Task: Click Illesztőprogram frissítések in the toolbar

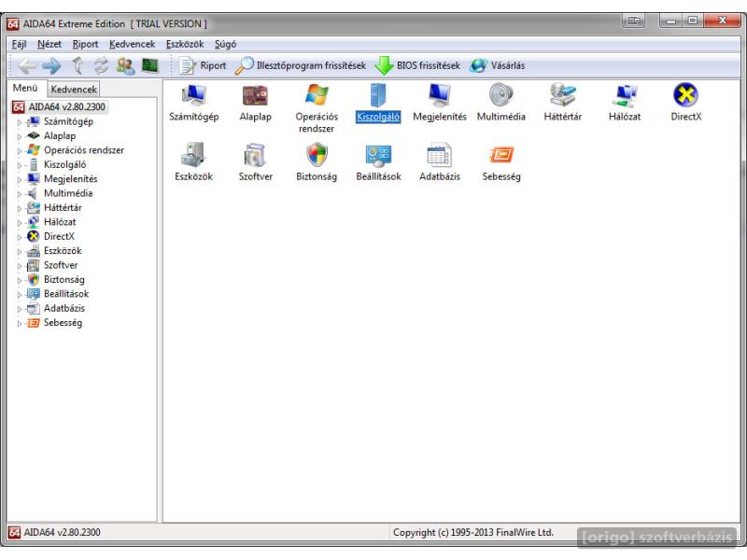Action: (x=301, y=65)
